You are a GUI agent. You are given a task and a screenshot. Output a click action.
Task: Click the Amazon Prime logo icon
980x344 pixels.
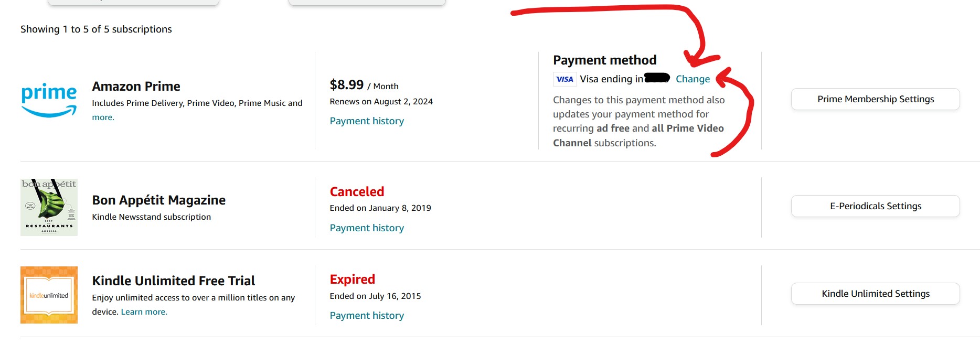pos(49,100)
